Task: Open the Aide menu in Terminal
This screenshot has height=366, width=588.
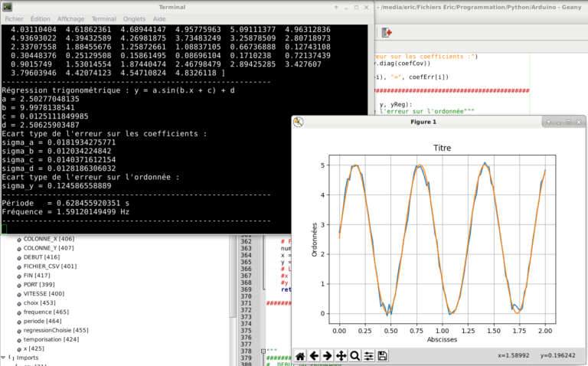Action: (159, 18)
